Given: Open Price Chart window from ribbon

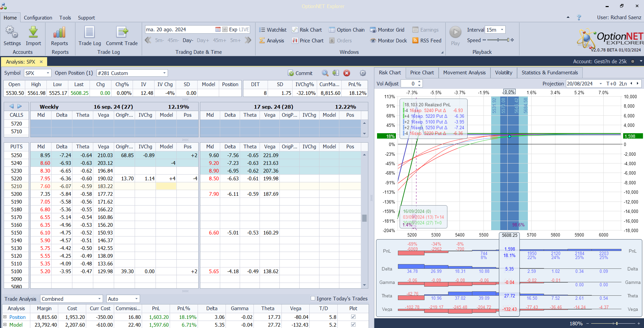Looking at the screenshot, I should (308, 41).
